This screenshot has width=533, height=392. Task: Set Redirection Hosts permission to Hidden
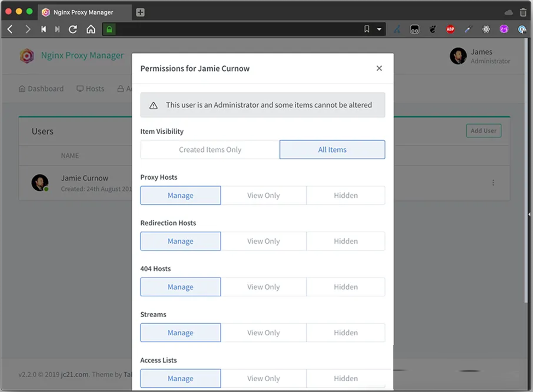[x=346, y=241]
